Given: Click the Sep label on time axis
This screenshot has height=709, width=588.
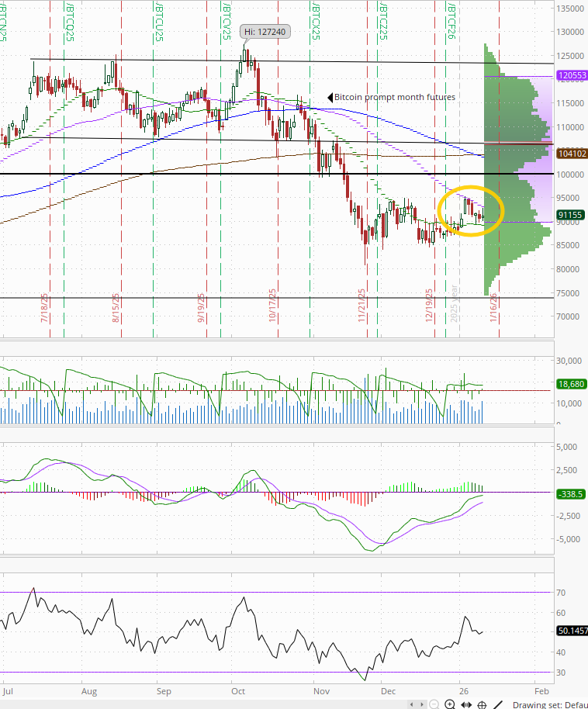Looking at the screenshot, I should point(164,691).
